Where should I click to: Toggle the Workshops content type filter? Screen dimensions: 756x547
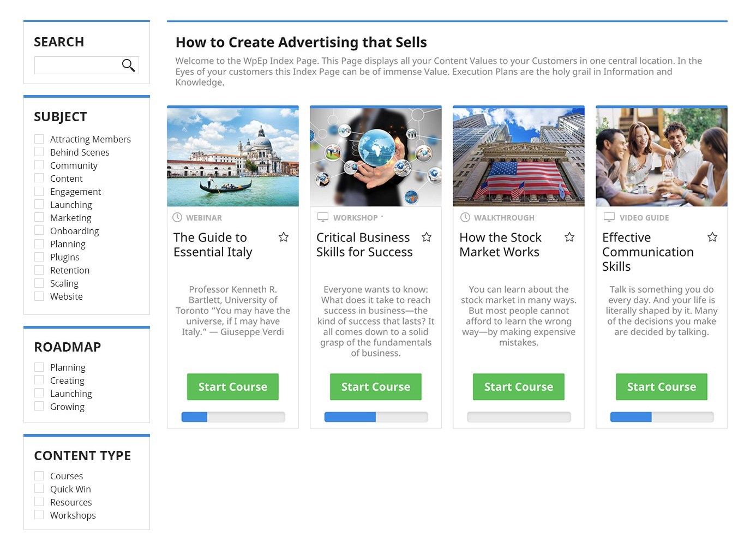coord(39,515)
